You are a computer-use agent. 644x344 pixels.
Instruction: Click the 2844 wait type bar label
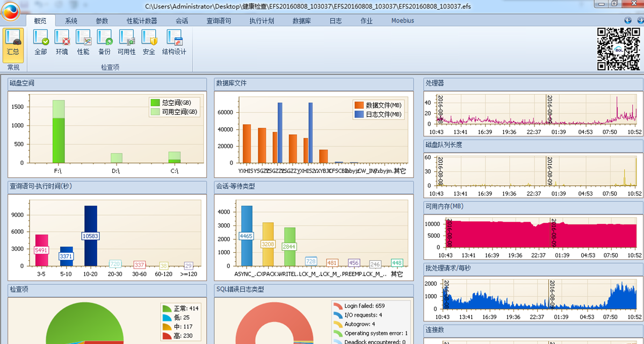point(289,247)
